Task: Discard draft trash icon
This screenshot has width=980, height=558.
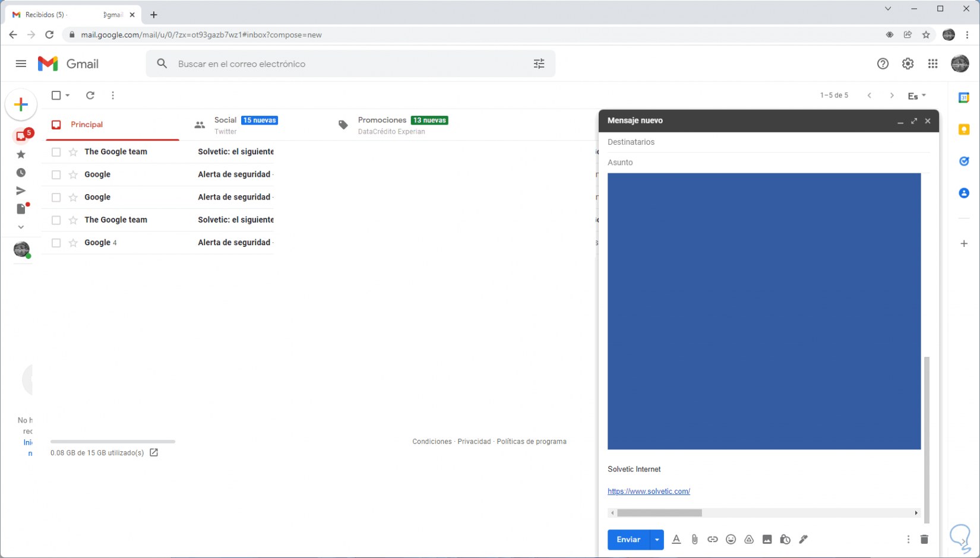Action: (x=924, y=539)
